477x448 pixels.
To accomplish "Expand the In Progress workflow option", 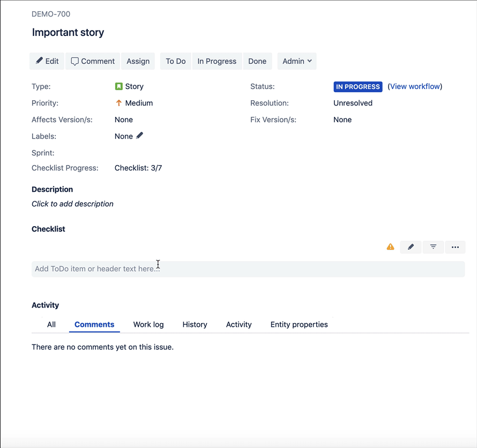I will point(217,61).
